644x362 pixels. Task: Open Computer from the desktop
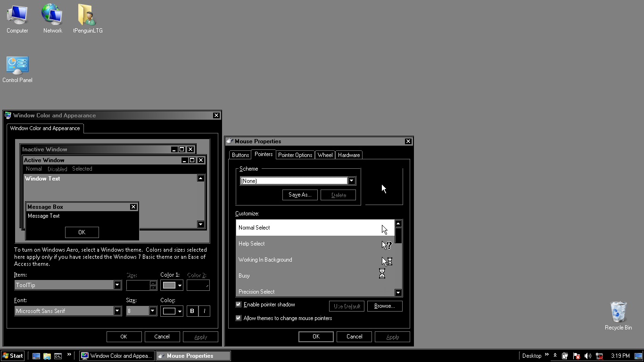pyautogui.click(x=17, y=14)
